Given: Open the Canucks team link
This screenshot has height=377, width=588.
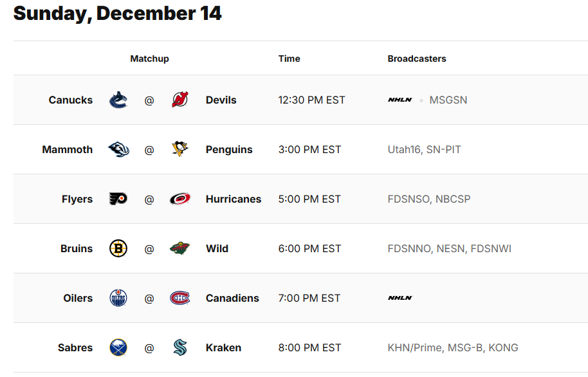Looking at the screenshot, I should (71, 100).
